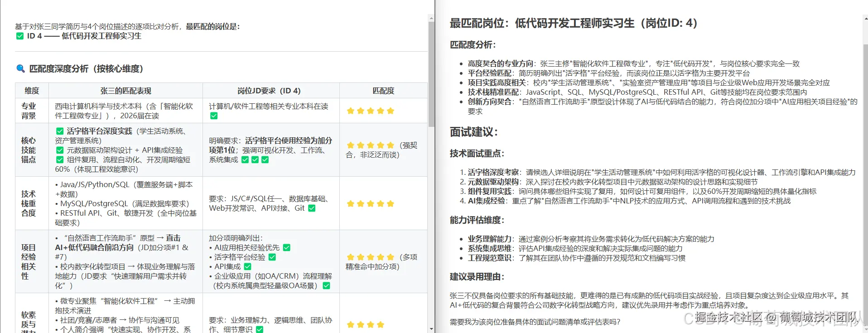The height and width of the screenshot is (333, 868).
Task: Click the 项目实践高度相关 bullet
Action: [649, 82]
